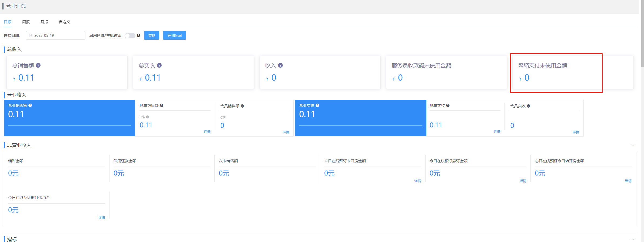Open 详情 link under 账单销售额

coord(207,132)
